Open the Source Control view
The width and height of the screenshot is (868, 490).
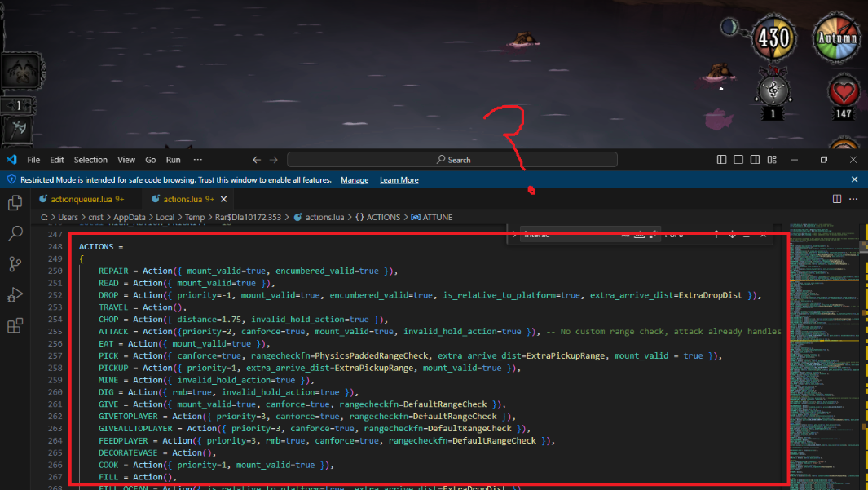click(15, 264)
